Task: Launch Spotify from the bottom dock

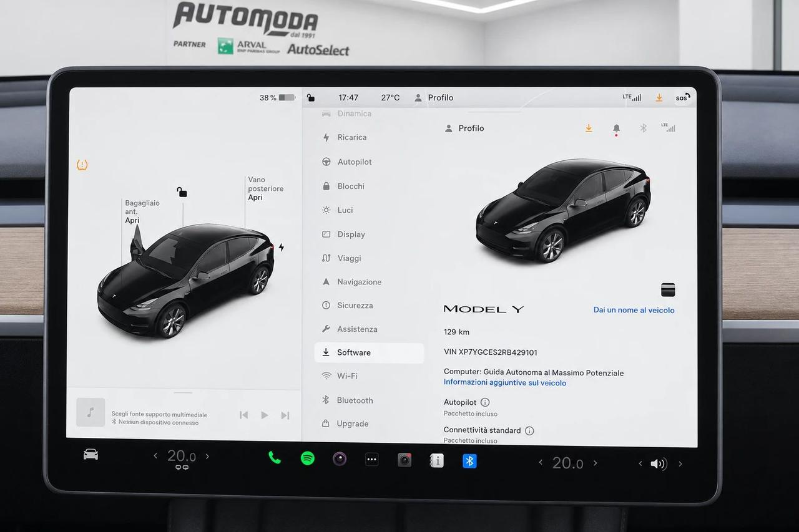Action: click(x=307, y=458)
